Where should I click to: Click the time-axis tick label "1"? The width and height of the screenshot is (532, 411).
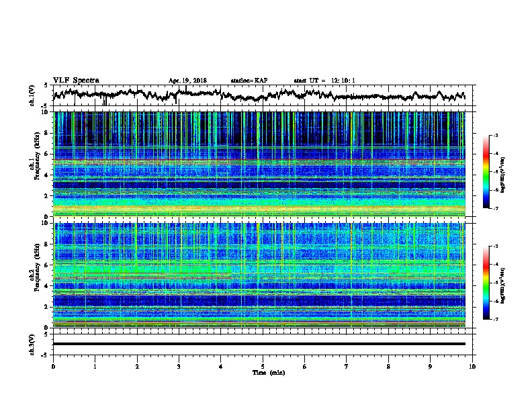[x=95, y=367]
